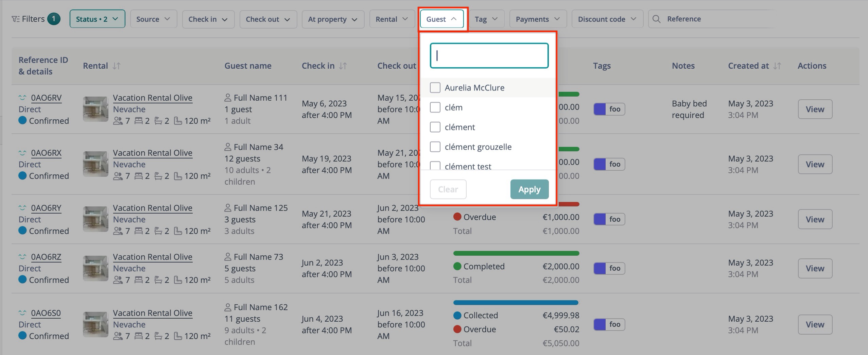The image size is (868, 355).
Task: Click the purple foo tag on 0AO6RY
Action: tap(609, 219)
